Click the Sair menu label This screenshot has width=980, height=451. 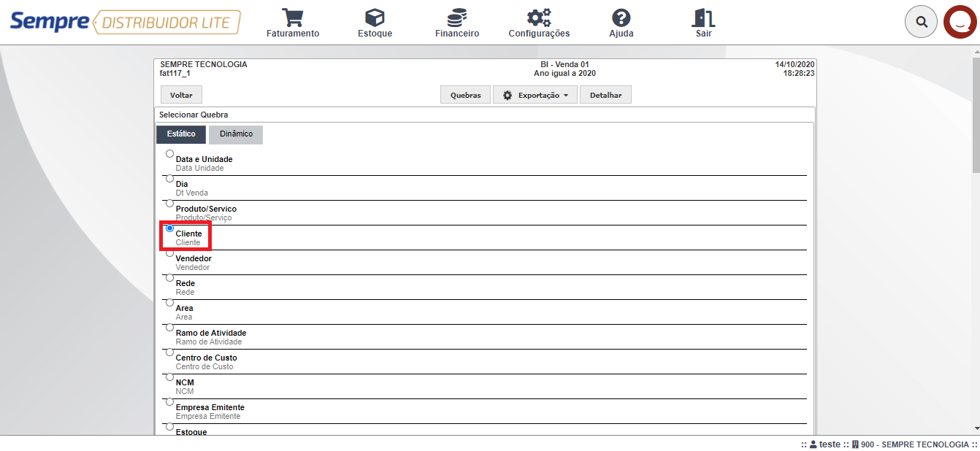coord(704,34)
